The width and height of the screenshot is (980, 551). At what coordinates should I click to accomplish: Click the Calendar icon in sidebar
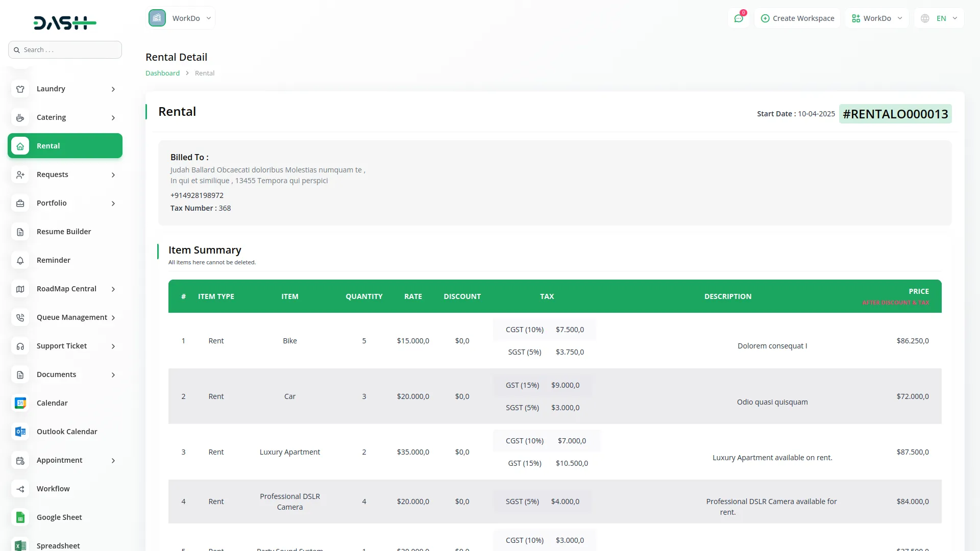tap(20, 403)
